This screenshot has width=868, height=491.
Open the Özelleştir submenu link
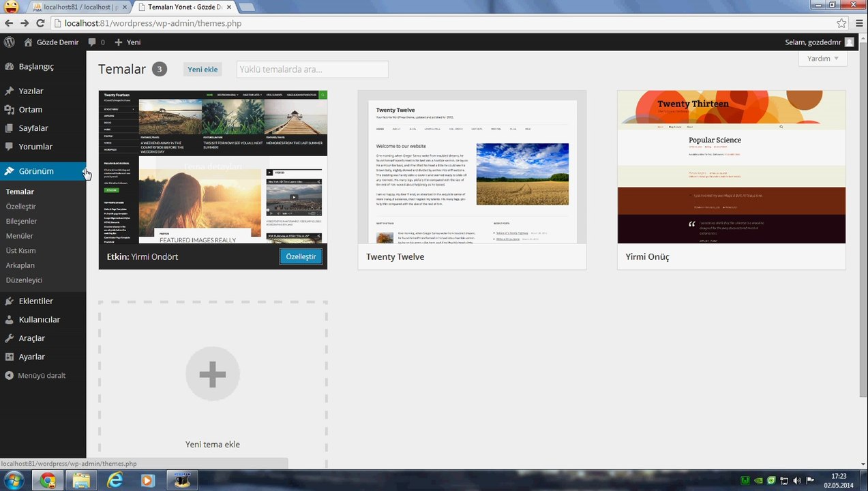coord(20,207)
